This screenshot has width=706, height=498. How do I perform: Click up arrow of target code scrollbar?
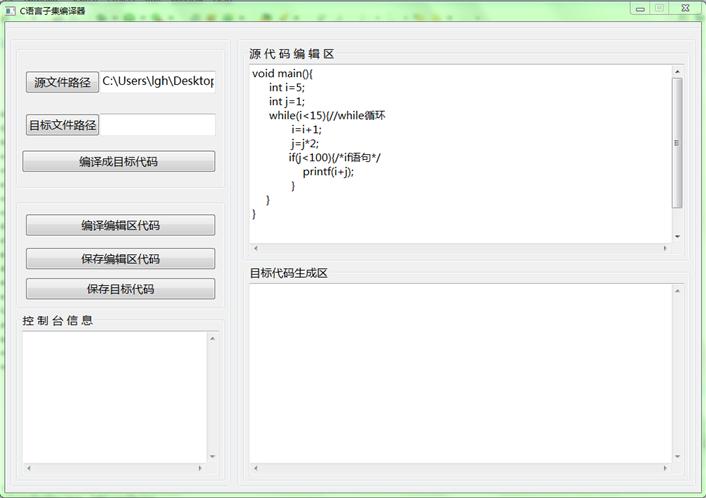click(677, 291)
